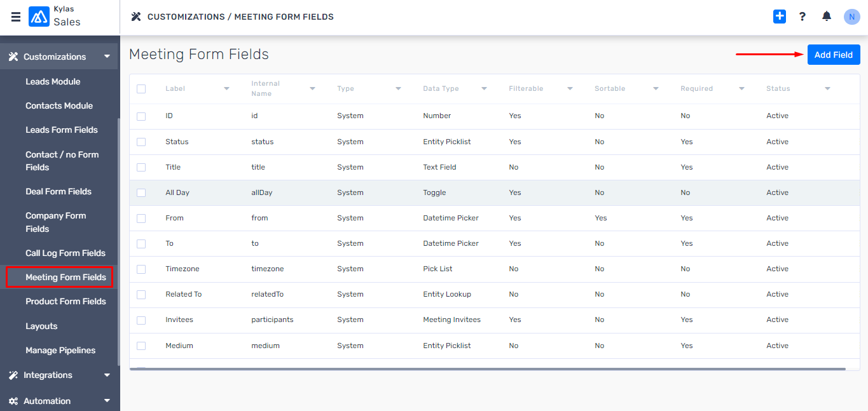Collapse the Customizations section arrow
Image resolution: width=868 pixels, height=411 pixels.
(x=107, y=57)
